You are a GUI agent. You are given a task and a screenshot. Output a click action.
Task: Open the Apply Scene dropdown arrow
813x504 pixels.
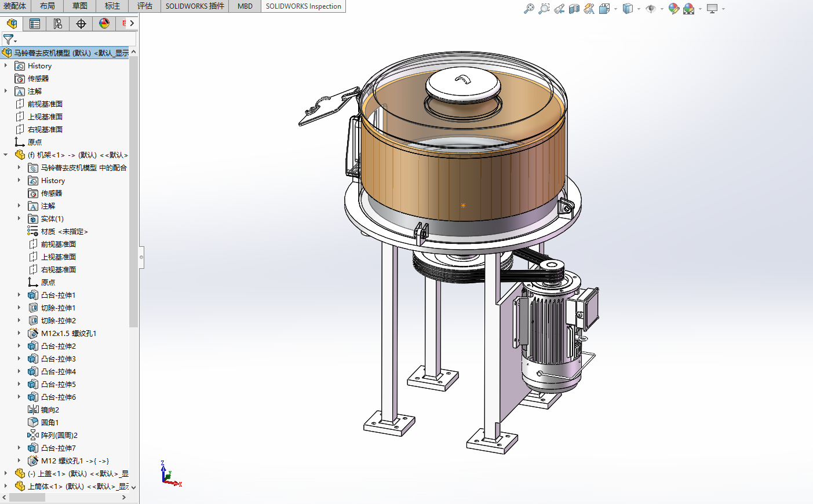pos(700,9)
